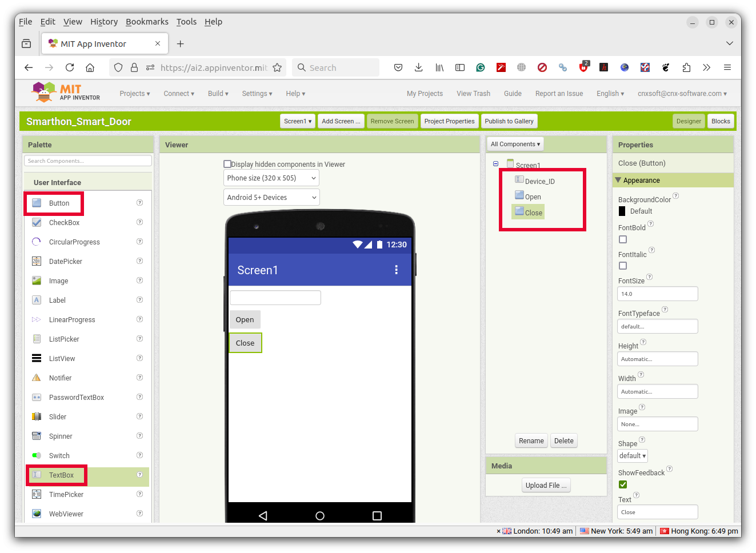The width and height of the screenshot is (756, 553).
Task: Open Firefox extensions puzzle icon
Action: point(686,67)
